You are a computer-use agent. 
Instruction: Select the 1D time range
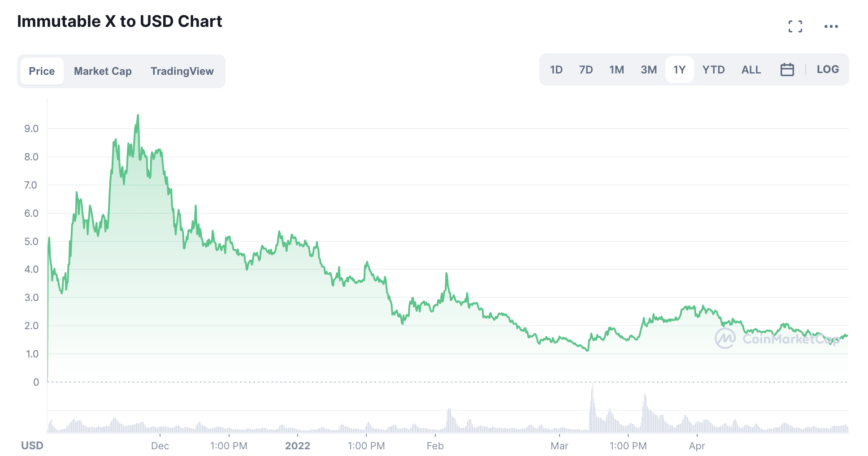click(556, 69)
